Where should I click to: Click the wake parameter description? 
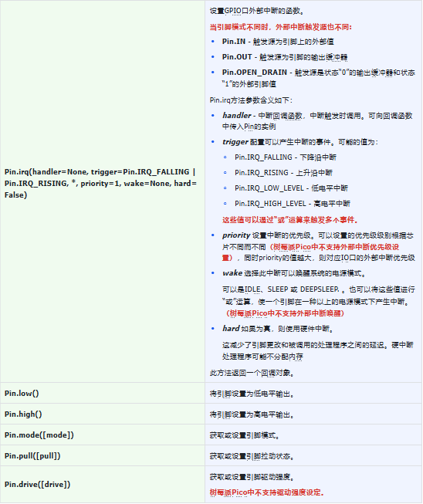point(294,273)
